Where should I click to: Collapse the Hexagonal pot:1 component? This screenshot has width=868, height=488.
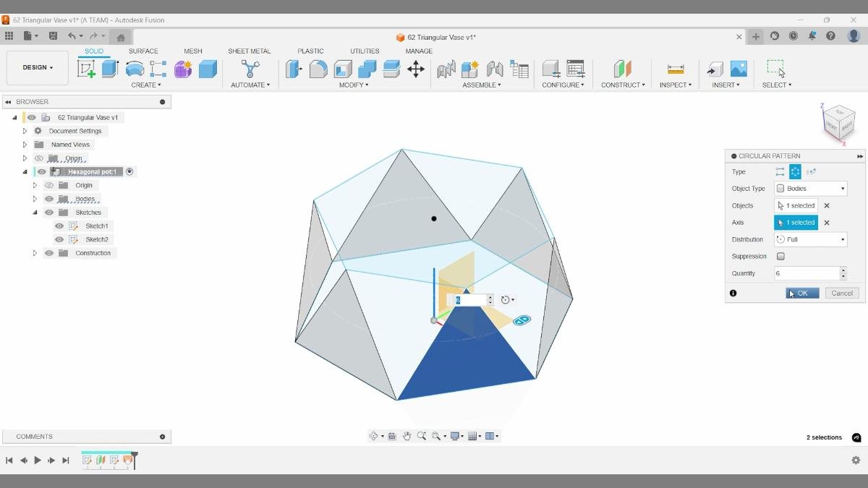(x=25, y=172)
